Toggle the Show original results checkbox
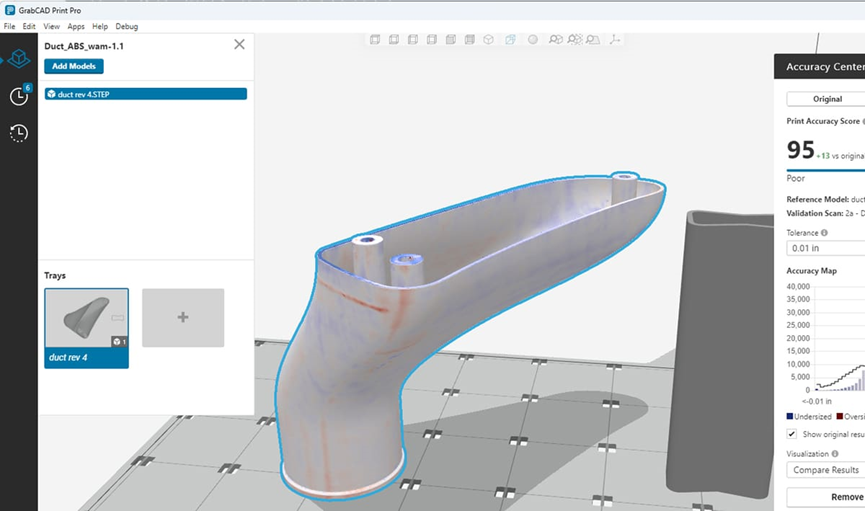The image size is (865, 511). coord(792,434)
